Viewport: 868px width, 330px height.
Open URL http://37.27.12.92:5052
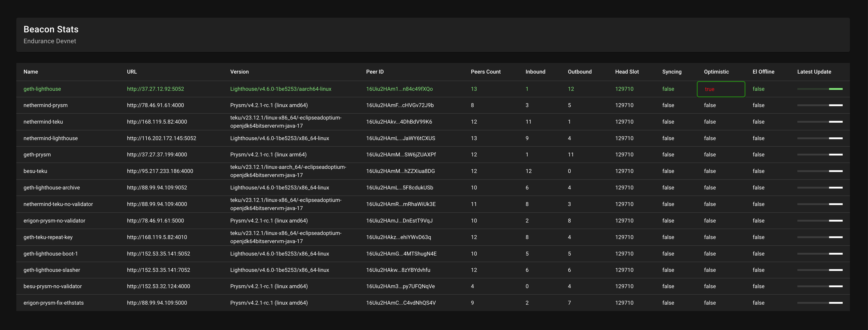point(155,89)
